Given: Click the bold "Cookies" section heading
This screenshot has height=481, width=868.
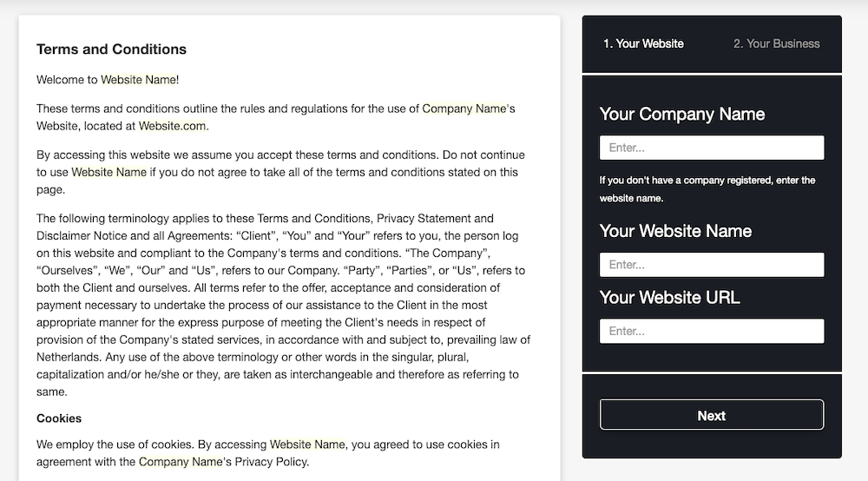Looking at the screenshot, I should point(59,418).
